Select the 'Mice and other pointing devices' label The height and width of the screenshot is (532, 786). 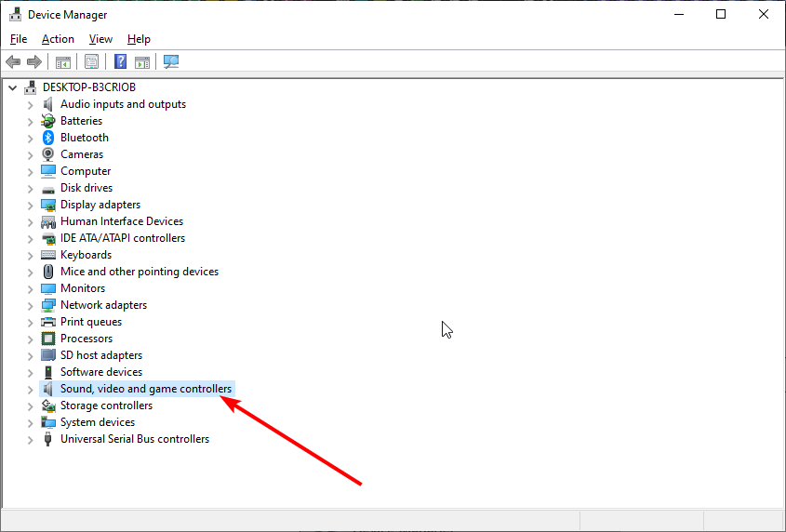coord(140,272)
